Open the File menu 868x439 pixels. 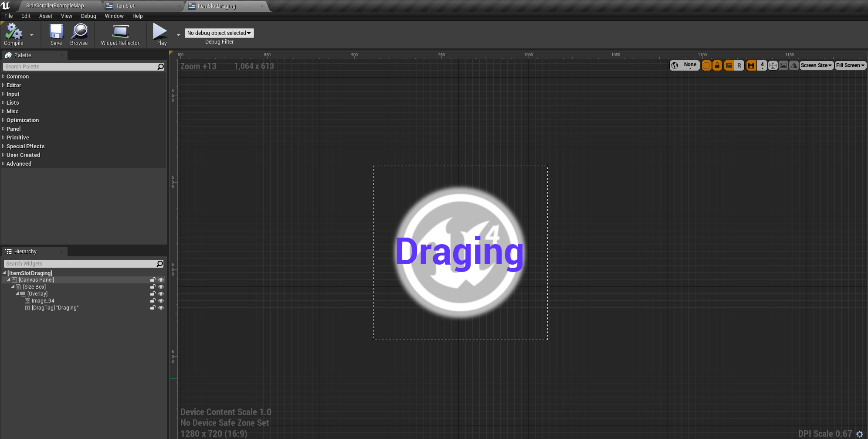[x=9, y=16]
